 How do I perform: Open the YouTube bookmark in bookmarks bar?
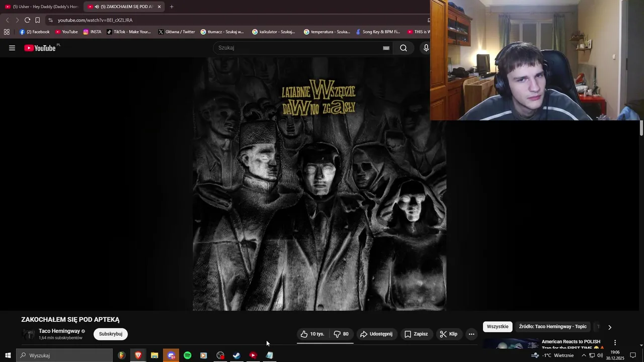click(66, 32)
